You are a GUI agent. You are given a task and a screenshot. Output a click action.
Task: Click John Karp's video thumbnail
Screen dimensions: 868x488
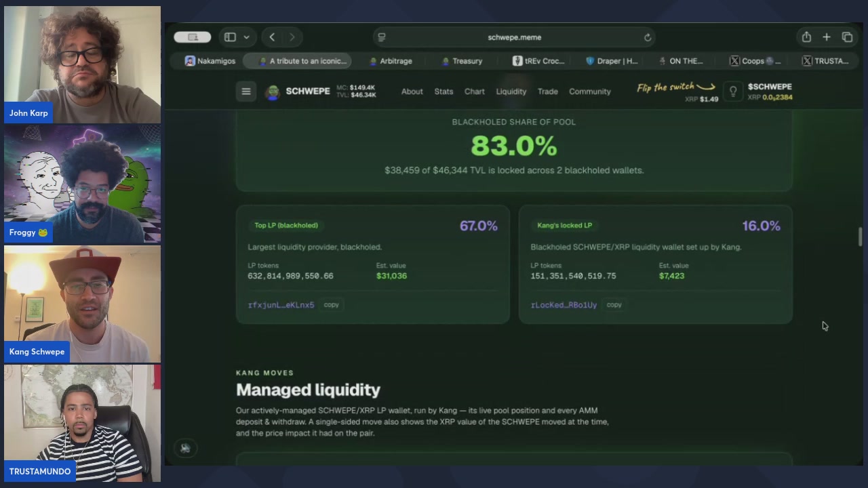point(83,64)
